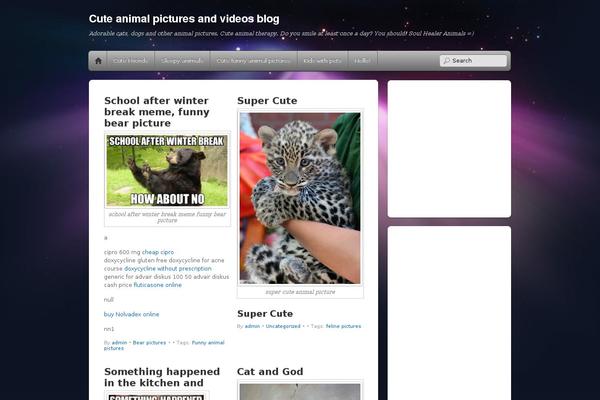Open the Hello menu item

(x=362, y=61)
